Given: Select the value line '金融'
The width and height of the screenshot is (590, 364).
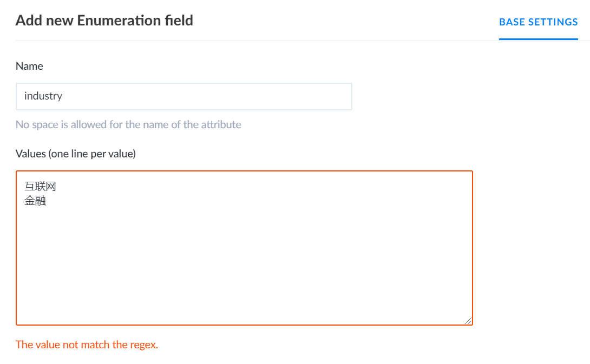Looking at the screenshot, I should pos(34,200).
